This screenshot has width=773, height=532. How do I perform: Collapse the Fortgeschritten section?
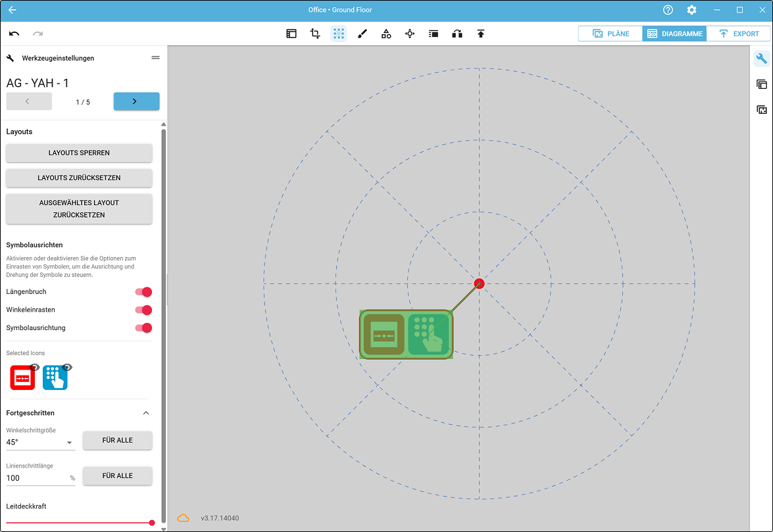146,413
